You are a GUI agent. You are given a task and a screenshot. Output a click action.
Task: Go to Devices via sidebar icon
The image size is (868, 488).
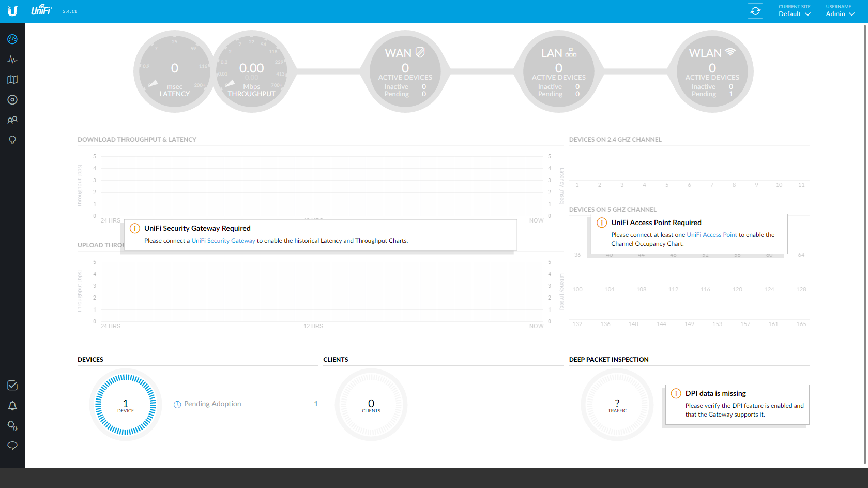pyautogui.click(x=12, y=100)
